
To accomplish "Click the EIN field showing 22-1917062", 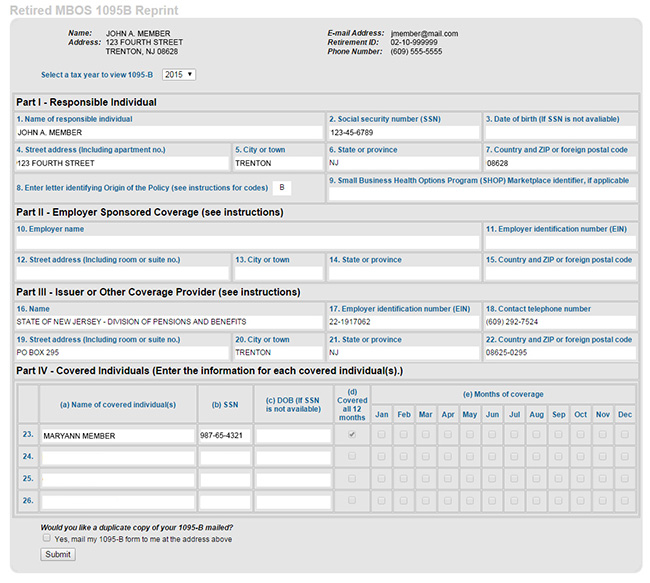I will (404, 322).
